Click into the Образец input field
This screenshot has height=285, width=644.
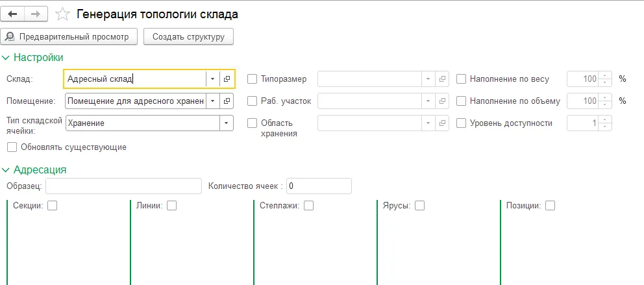coord(123,186)
